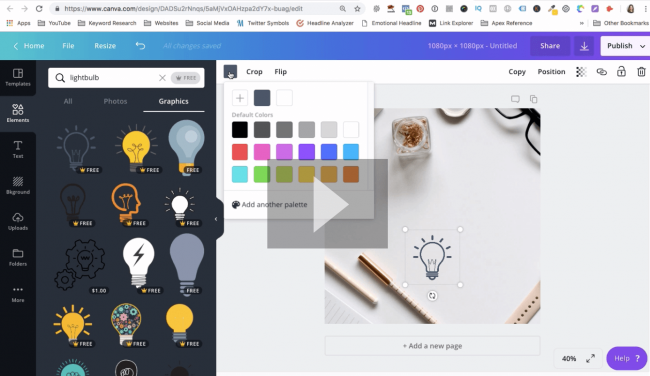Select the black default color
Screen dimensions: 650x376
[x=240, y=130]
